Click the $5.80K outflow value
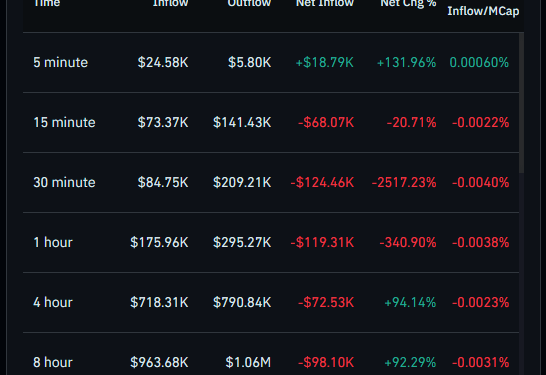The height and width of the screenshot is (375, 546). 249,63
